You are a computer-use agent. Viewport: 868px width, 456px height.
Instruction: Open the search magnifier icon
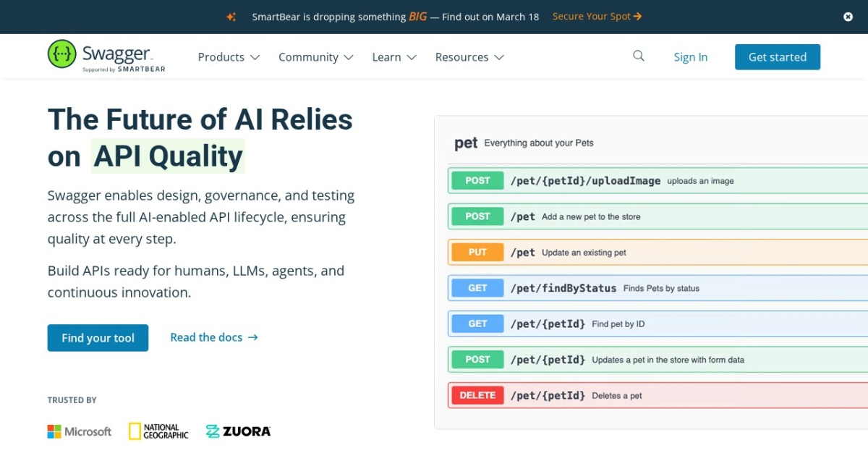(x=639, y=56)
